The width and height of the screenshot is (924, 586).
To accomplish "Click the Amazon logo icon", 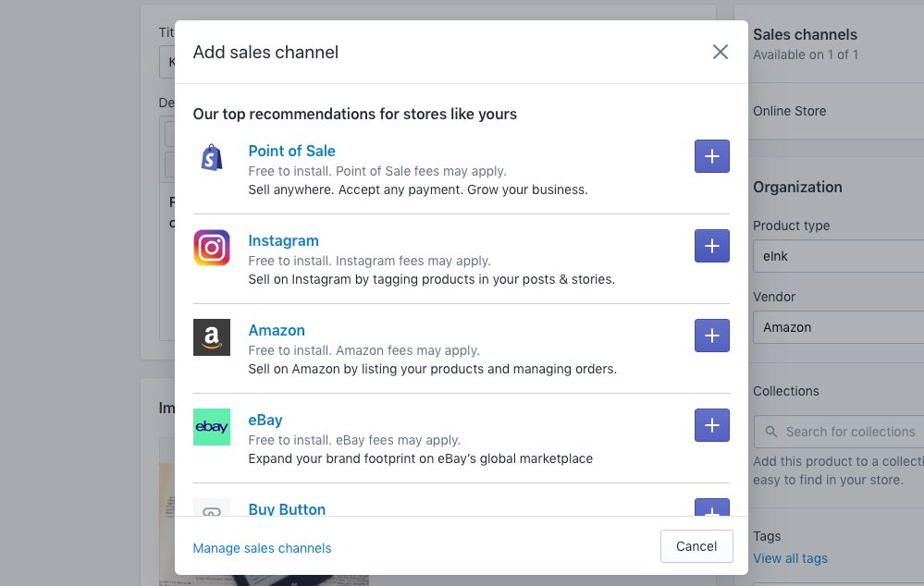I will tap(212, 337).
